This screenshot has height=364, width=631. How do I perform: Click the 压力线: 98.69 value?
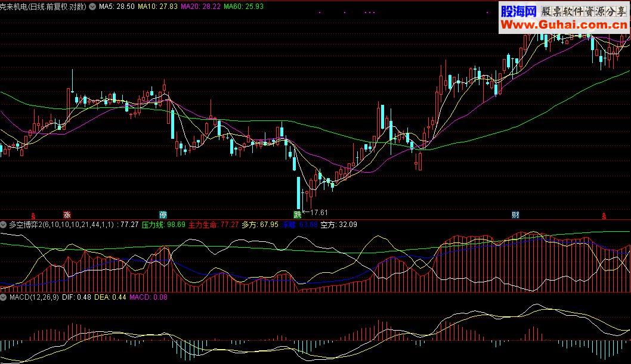[x=163, y=225]
